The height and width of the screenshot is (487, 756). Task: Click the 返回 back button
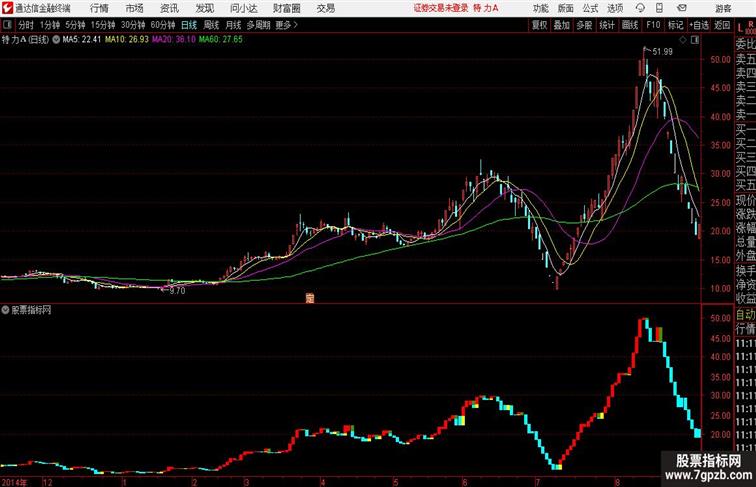point(722,25)
